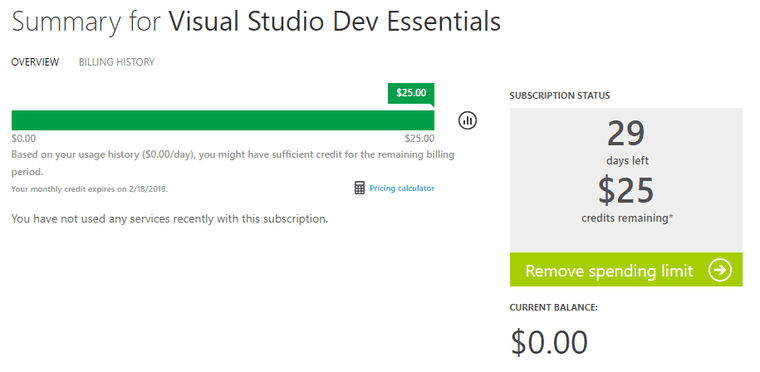Click the $0.00 label under the bar

point(24,139)
